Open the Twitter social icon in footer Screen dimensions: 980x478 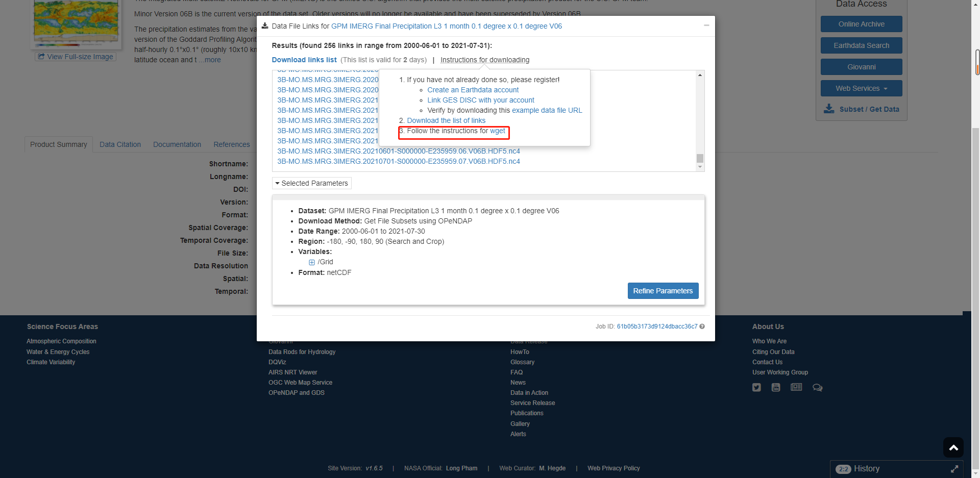(x=756, y=387)
